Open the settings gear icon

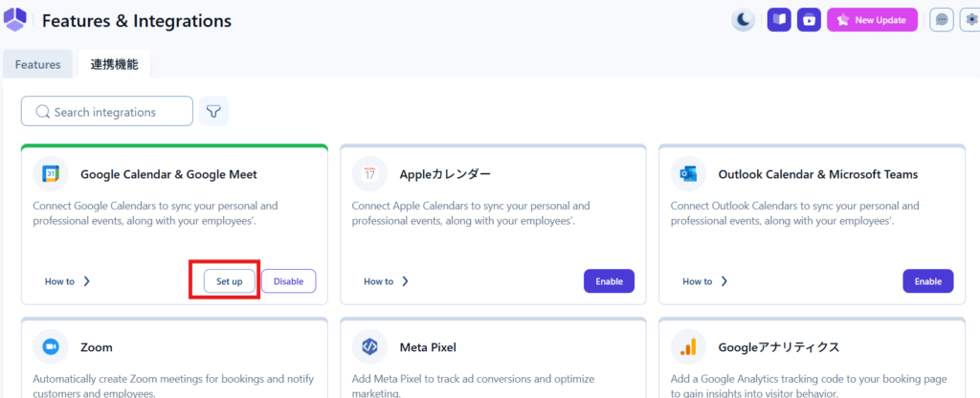[971, 19]
